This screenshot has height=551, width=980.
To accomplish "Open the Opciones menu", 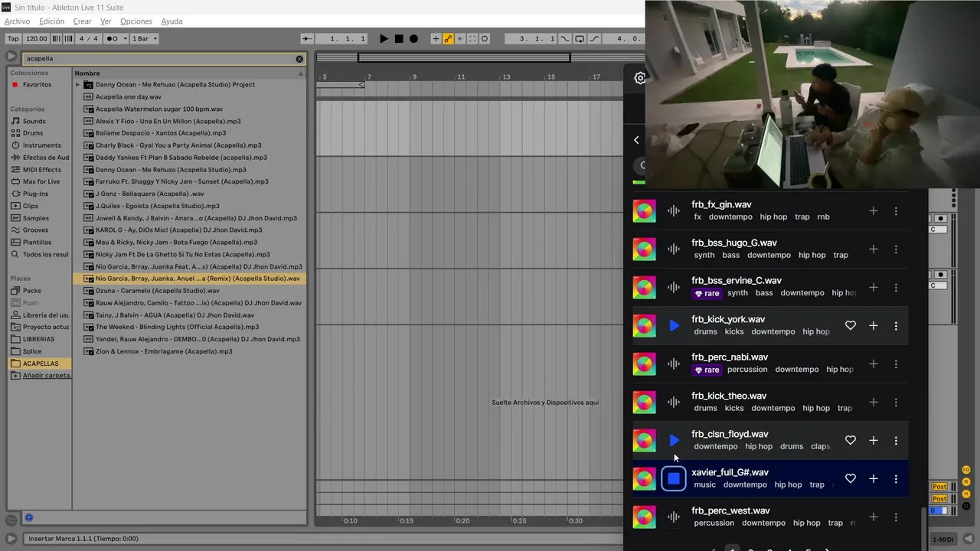I will point(136,21).
